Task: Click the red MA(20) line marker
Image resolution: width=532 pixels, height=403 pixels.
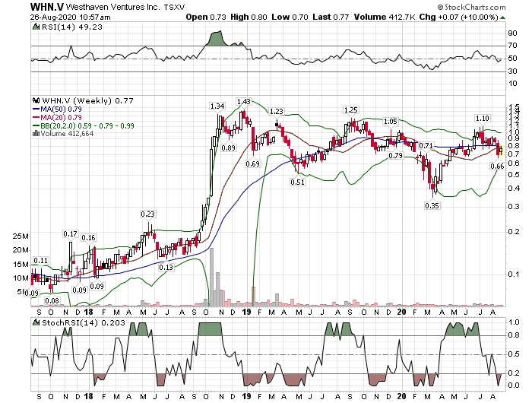Action: click(35, 117)
